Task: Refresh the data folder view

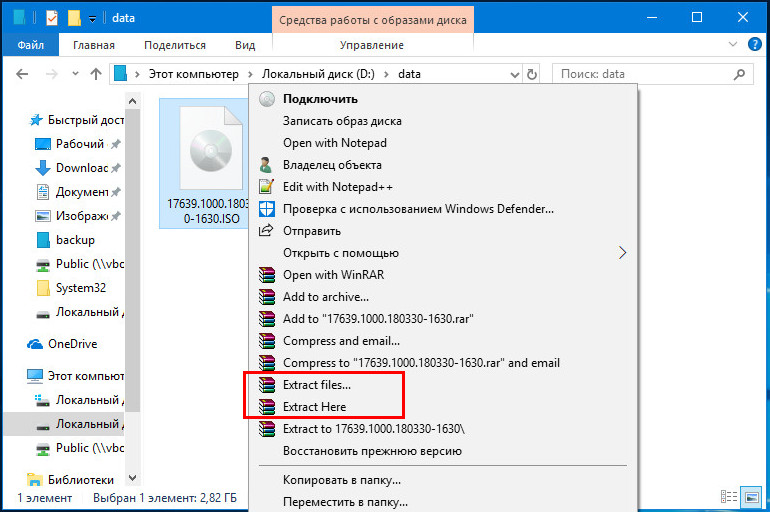Action: tap(532, 74)
